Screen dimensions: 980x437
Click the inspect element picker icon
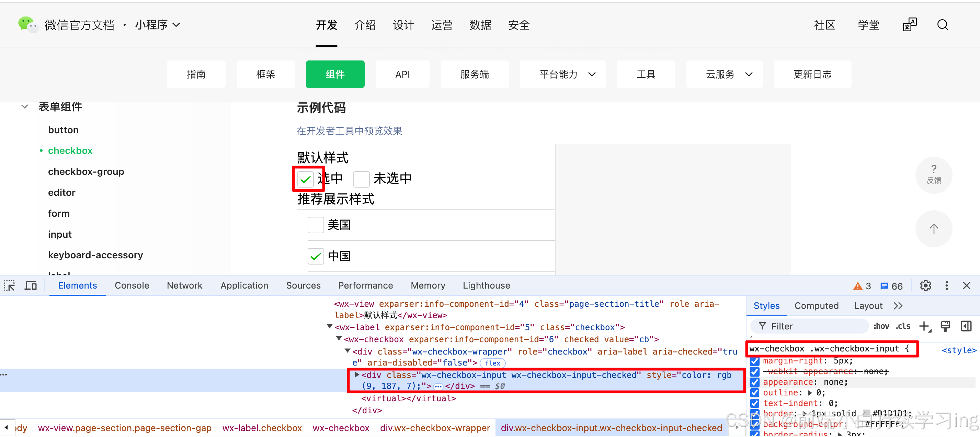9,285
